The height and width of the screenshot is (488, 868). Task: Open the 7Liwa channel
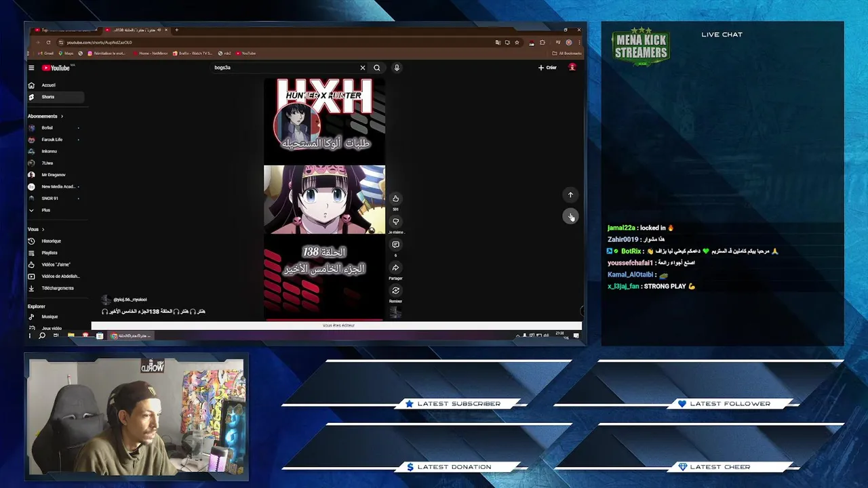tap(56, 163)
